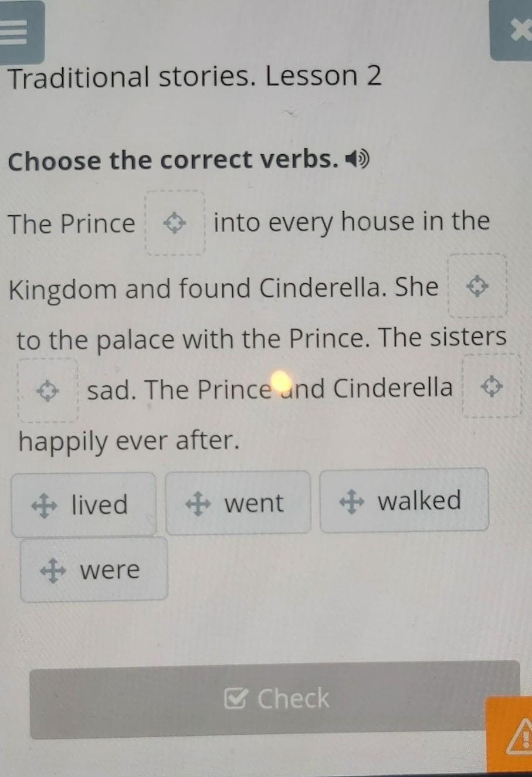Viewport: 532px width, 777px height.
Task: Click the 'Traditional stories. Lesson 2' title
Action: tap(194, 77)
